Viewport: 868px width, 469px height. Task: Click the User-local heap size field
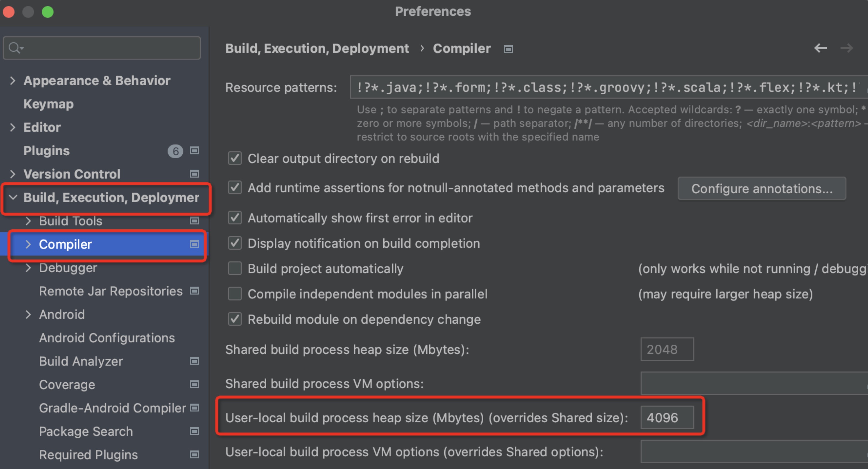pos(667,418)
